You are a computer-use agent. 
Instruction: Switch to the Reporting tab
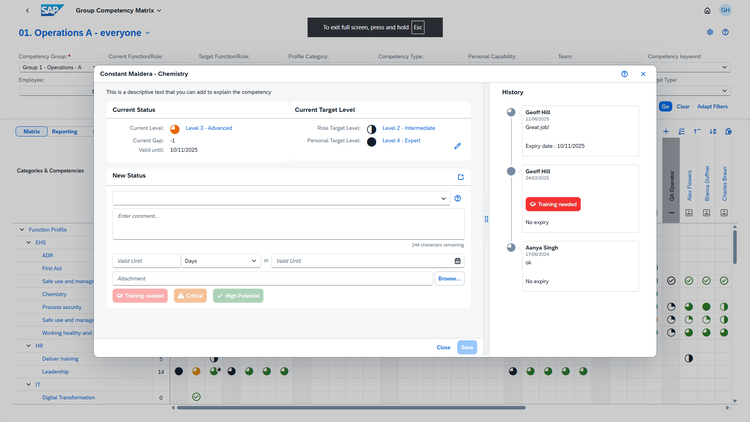[x=65, y=131]
